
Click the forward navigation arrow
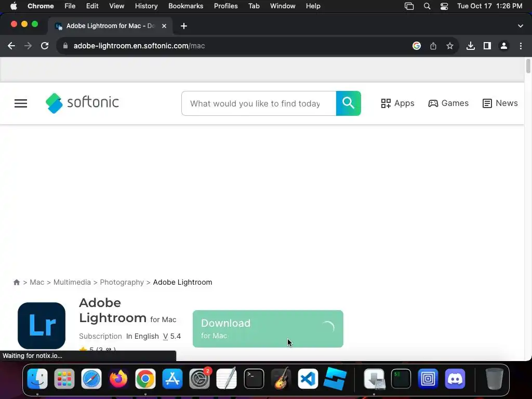28,46
